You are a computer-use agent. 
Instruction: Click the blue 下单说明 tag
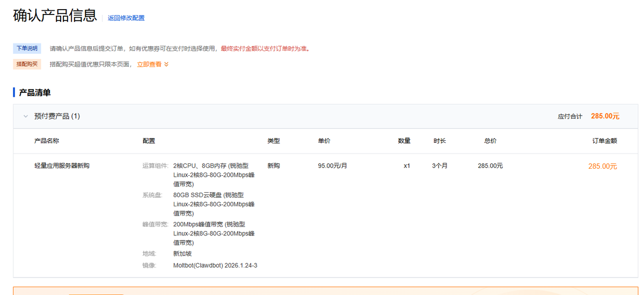27,48
